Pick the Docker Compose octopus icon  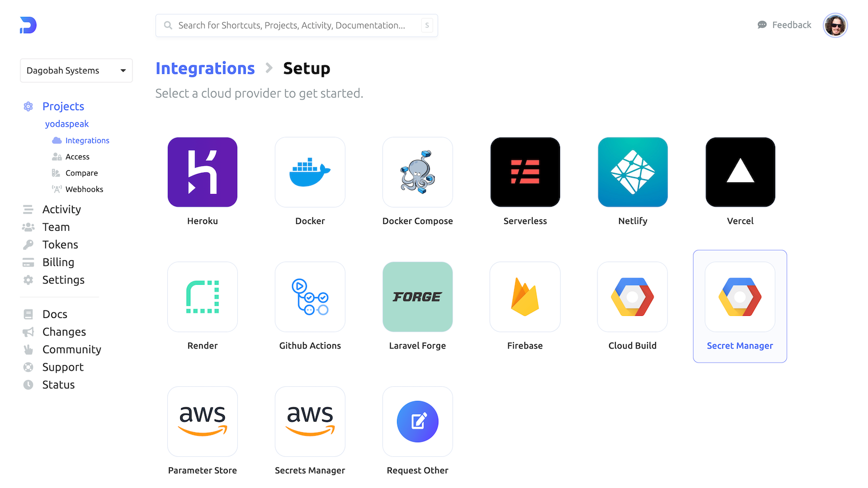[418, 172]
